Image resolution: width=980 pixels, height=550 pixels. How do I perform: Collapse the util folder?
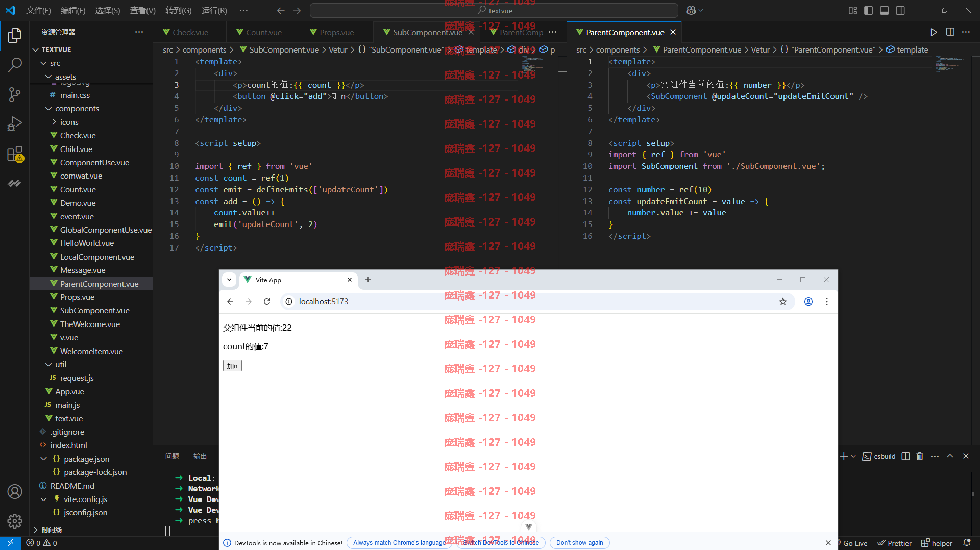[x=49, y=365]
